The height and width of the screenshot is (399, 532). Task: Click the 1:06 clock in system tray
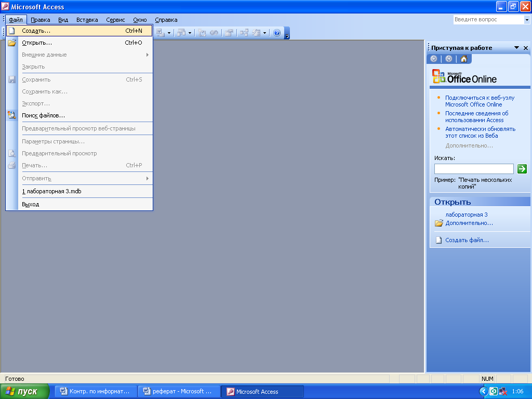pos(517,392)
